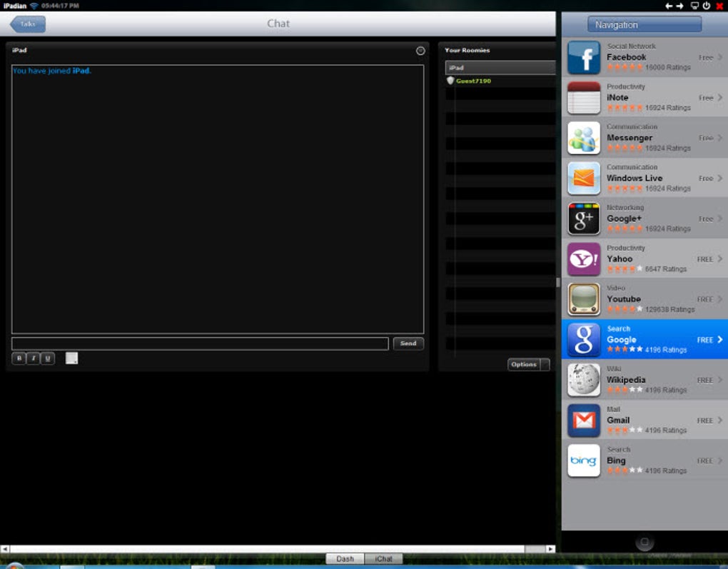Click the 'You have joined iPad.' message
Screen dimensions: 728x569
pyautogui.click(x=52, y=71)
